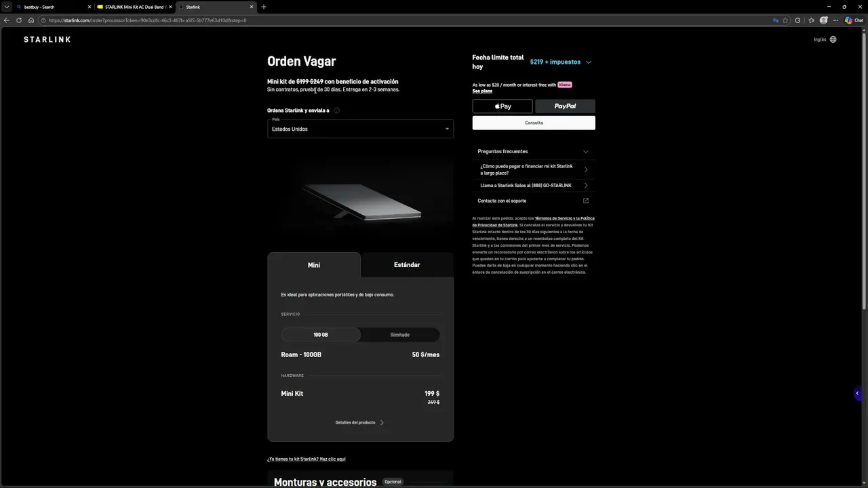Screen dimensions: 868x488
Task: Click the Mini Kit hardware label
Action: point(292,394)
